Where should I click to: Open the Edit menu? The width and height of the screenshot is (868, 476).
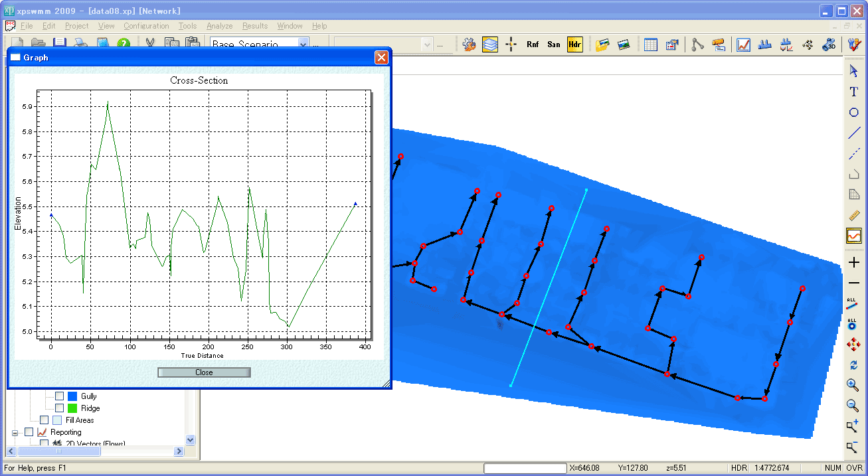click(x=48, y=26)
